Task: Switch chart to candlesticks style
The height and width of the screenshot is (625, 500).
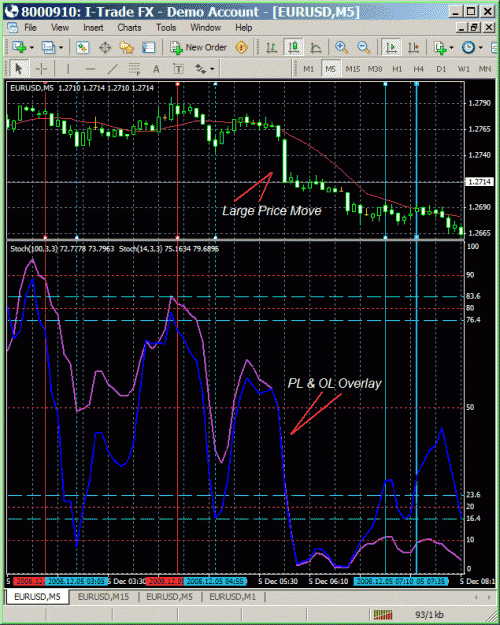Action: (x=293, y=47)
